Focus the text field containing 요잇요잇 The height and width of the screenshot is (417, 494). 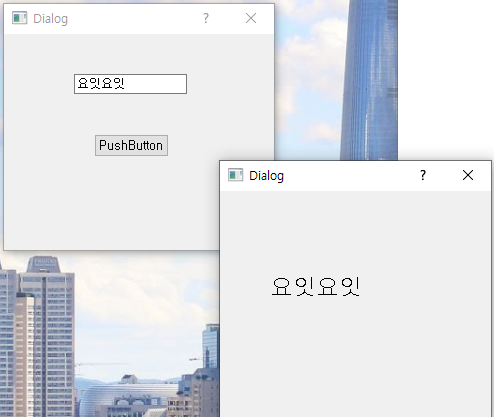pyautogui.click(x=130, y=84)
